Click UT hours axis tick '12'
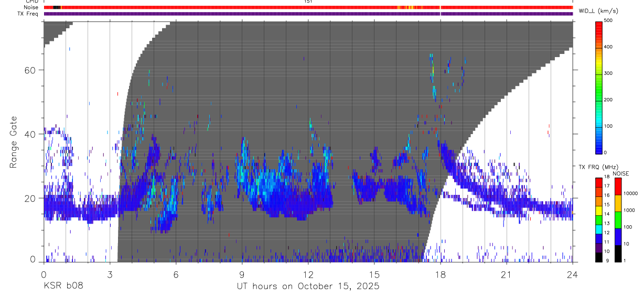 [308, 274]
